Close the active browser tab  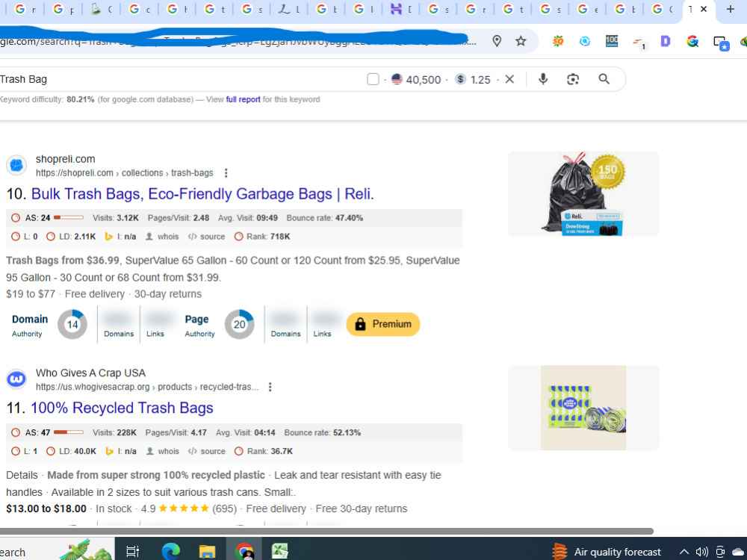(704, 9)
